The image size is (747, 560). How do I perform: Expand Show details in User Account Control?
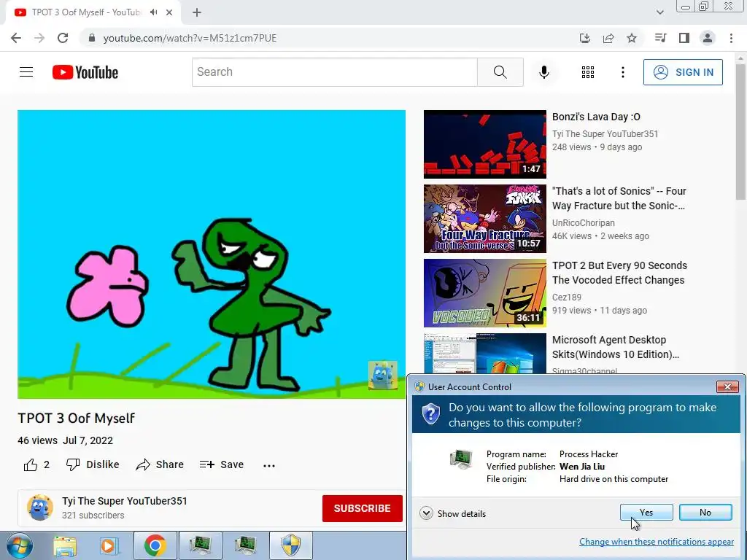pyautogui.click(x=453, y=513)
